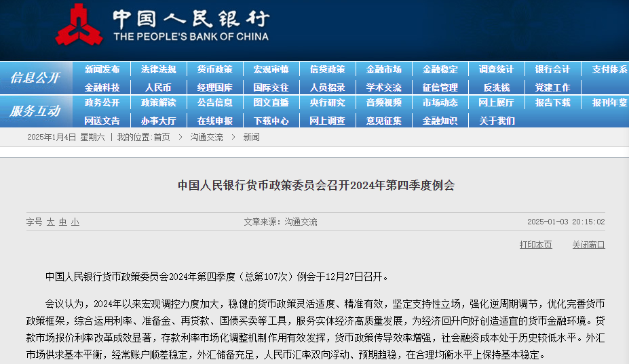View 公告信息 page
The image size is (629, 364).
click(214, 102)
